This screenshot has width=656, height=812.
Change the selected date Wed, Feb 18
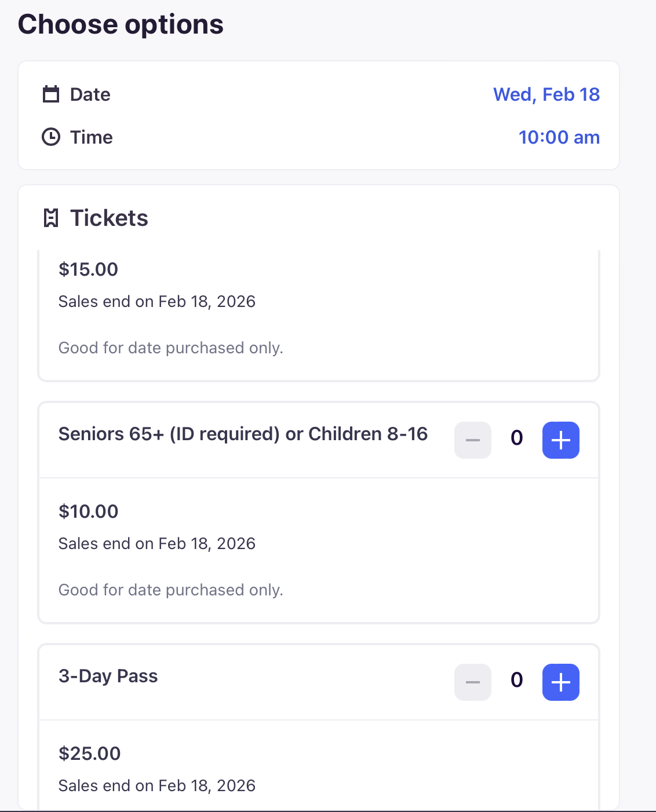(x=546, y=94)
